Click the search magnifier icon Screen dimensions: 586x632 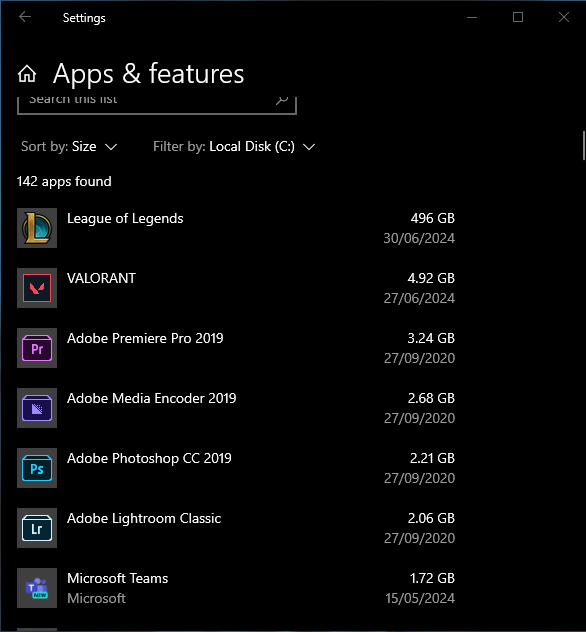[x=282, y=100]
